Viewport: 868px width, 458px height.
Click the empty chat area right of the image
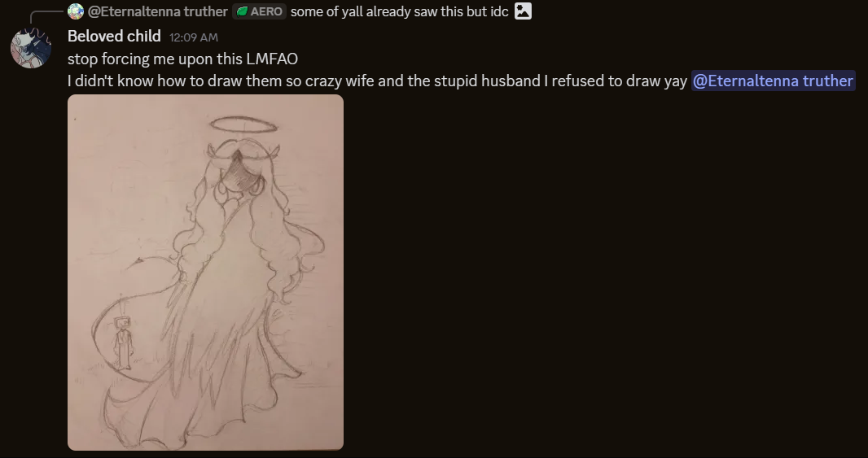click(x=603, y=271)
